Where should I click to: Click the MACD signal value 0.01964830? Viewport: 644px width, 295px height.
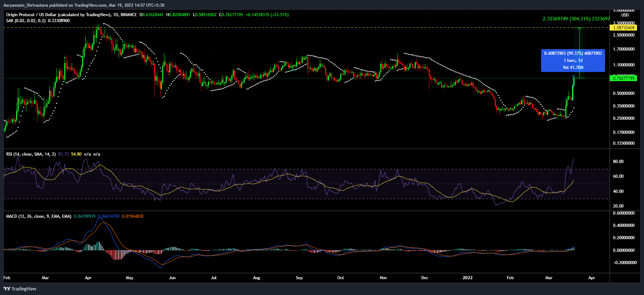click(132, 216)
